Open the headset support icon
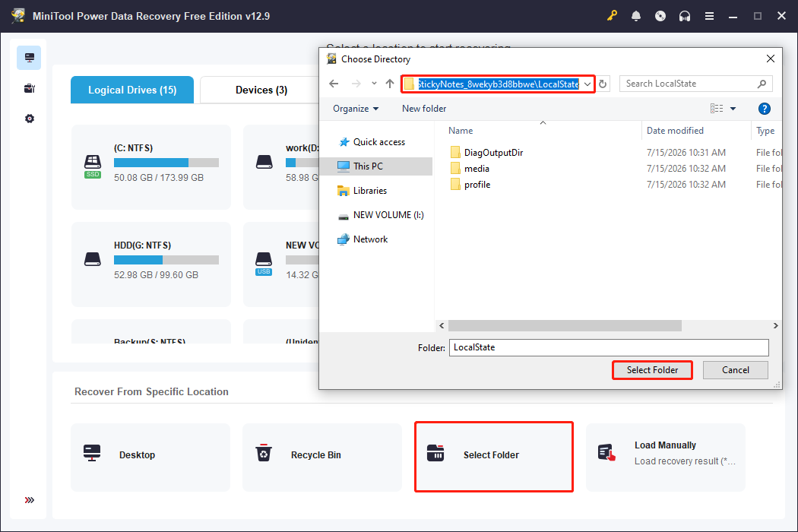798x532 pixels. tap(685, 16)
